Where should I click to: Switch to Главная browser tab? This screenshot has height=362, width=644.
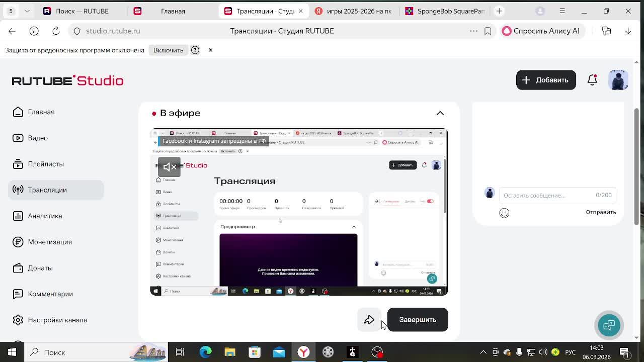point(173,11)
